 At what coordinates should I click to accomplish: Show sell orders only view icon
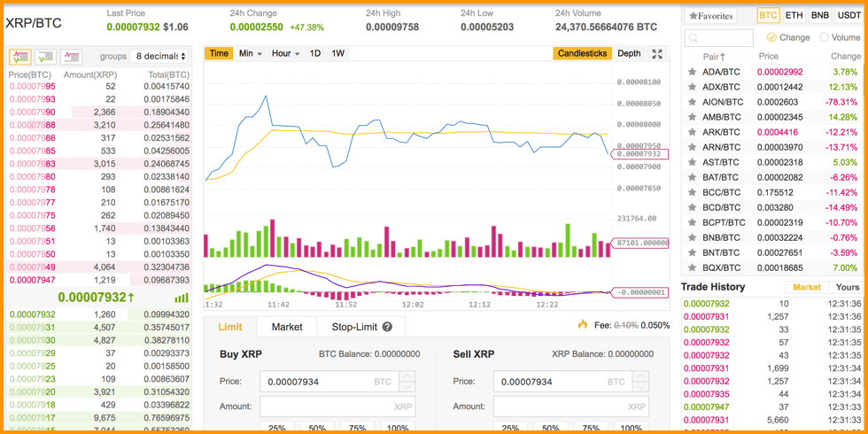72,56
